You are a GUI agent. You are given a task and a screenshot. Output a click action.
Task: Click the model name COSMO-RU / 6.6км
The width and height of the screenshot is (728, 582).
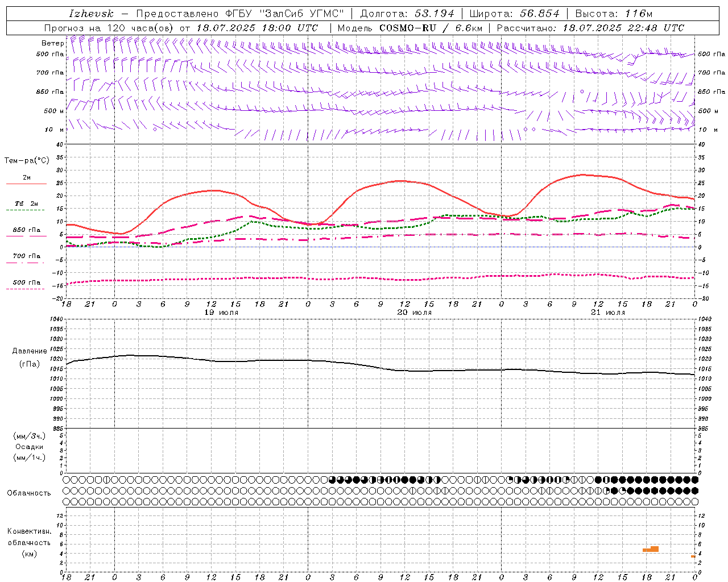tap(431, 28)
